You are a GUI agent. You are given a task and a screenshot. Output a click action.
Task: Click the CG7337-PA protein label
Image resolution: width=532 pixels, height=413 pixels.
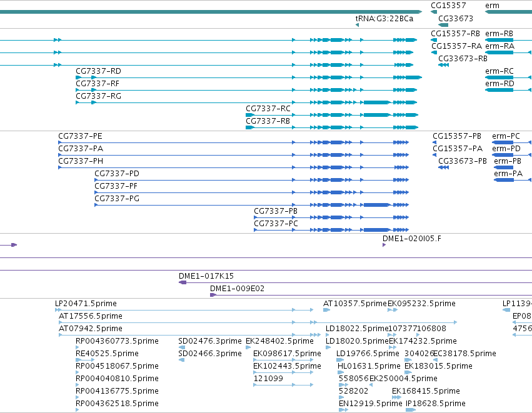pos(81,149)
